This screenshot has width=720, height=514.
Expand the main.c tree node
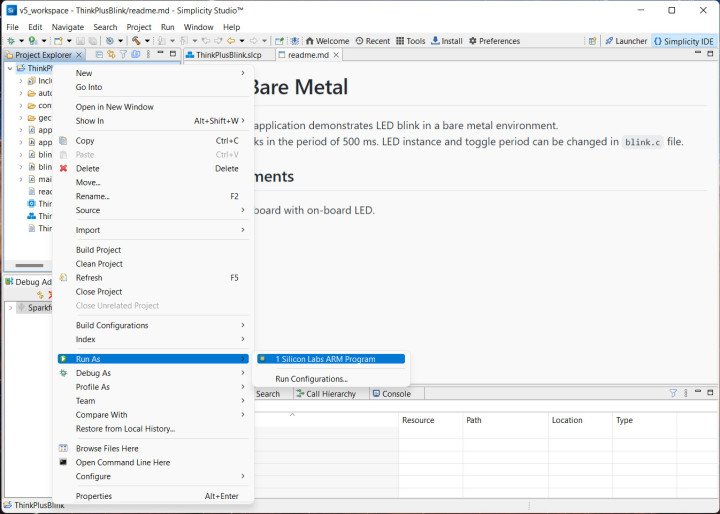coord(21,179)
